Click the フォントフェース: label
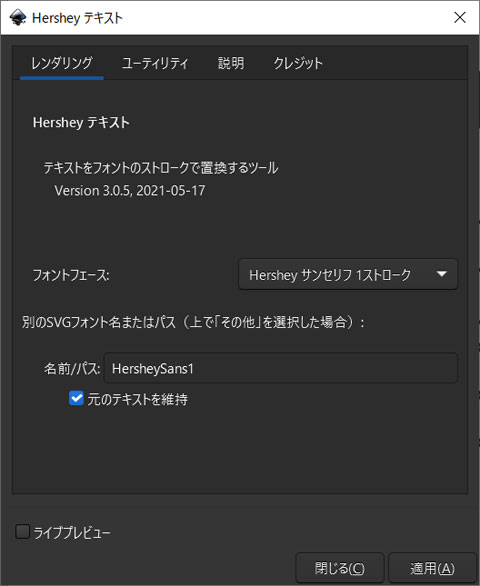 point(71,275)
